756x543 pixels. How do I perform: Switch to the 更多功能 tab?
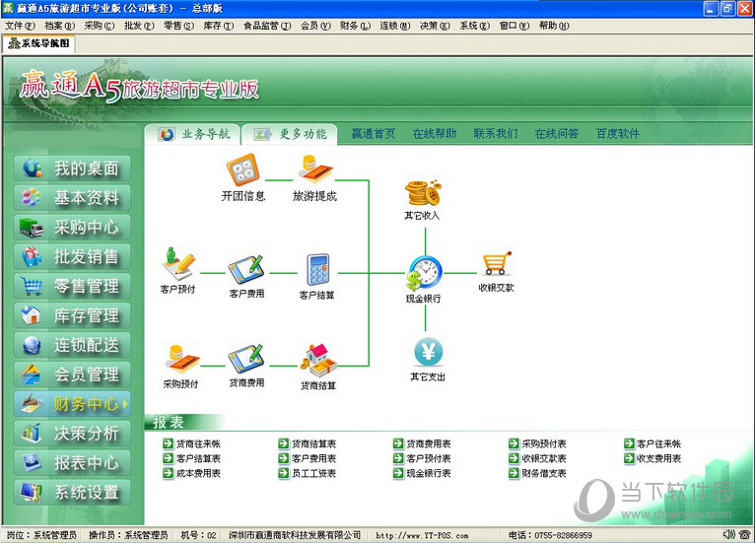pyautogui.click(x=290, y=134)
